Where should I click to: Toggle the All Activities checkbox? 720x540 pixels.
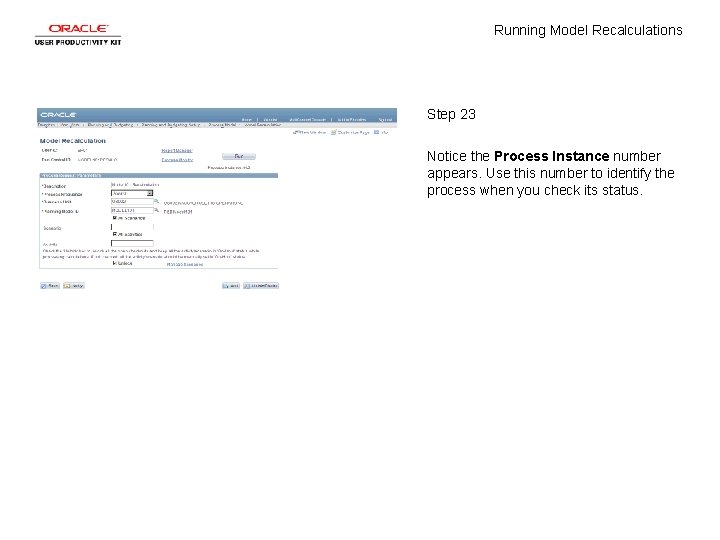coord(114,234)
